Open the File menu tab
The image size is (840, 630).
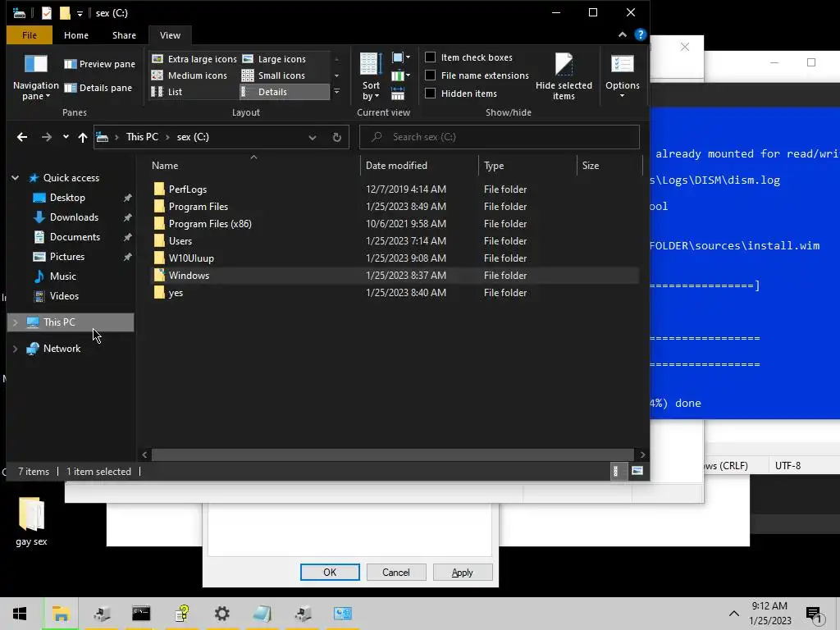pyautogui.click(x=30, y=35)
